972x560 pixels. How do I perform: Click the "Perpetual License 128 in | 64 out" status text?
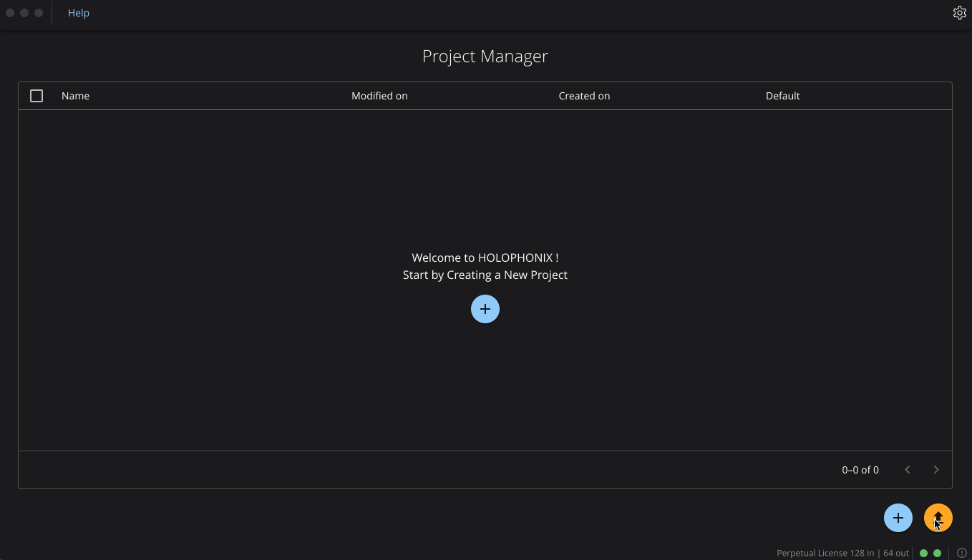pos(842,553)
